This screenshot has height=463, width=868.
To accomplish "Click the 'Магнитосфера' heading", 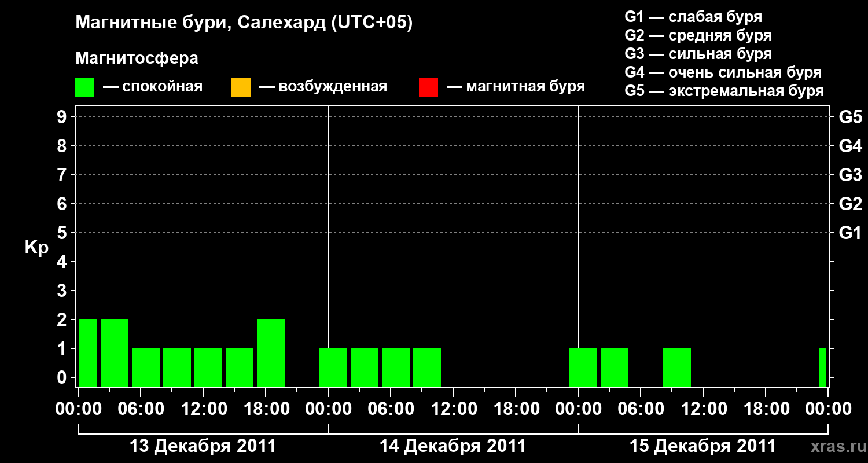I will tap(137, 58).
